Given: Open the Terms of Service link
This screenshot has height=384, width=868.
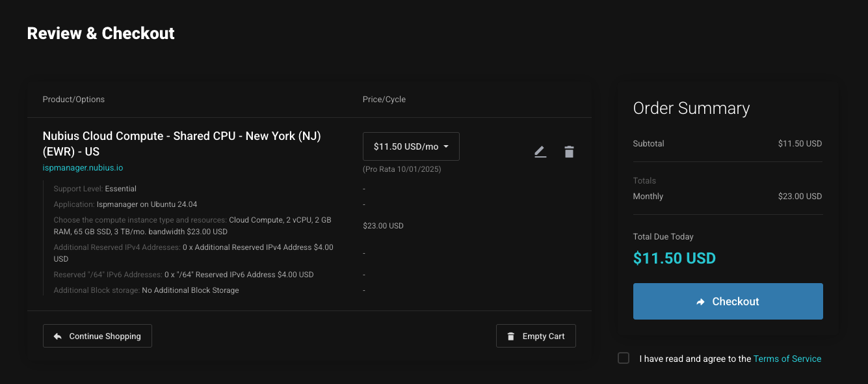Looking at the screenshot, I should 787,359.
